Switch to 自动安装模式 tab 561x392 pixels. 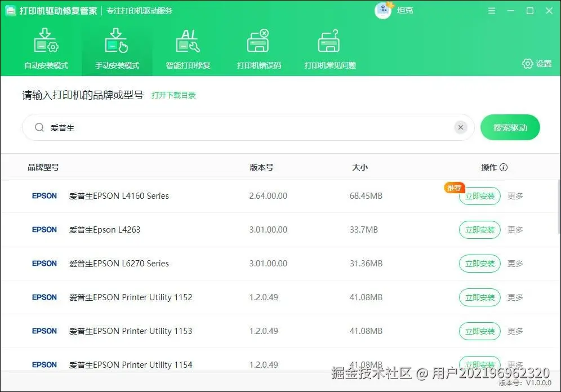(46, 48)
